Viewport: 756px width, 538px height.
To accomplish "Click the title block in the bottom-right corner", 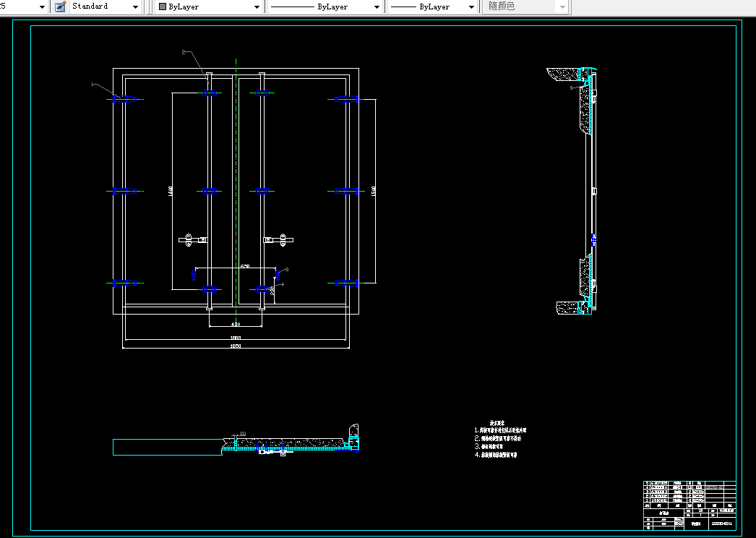I will (x=690, y=505).
